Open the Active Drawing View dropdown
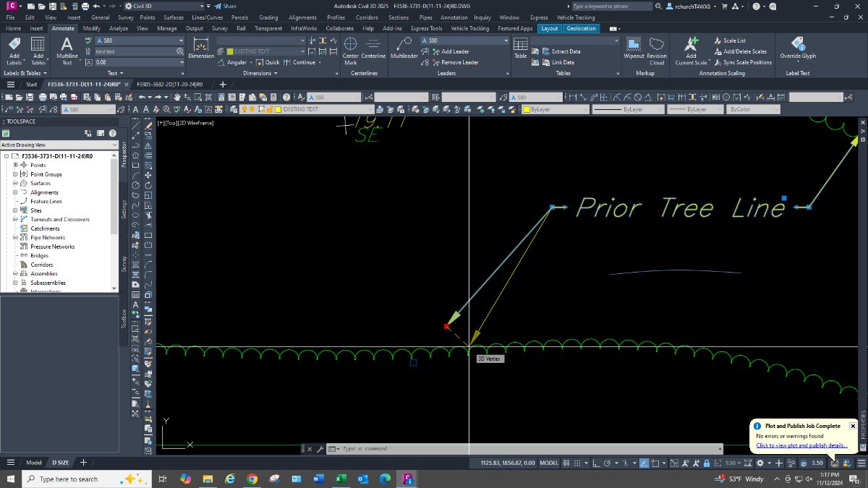The image size is (868, 488). click(59, 145)
